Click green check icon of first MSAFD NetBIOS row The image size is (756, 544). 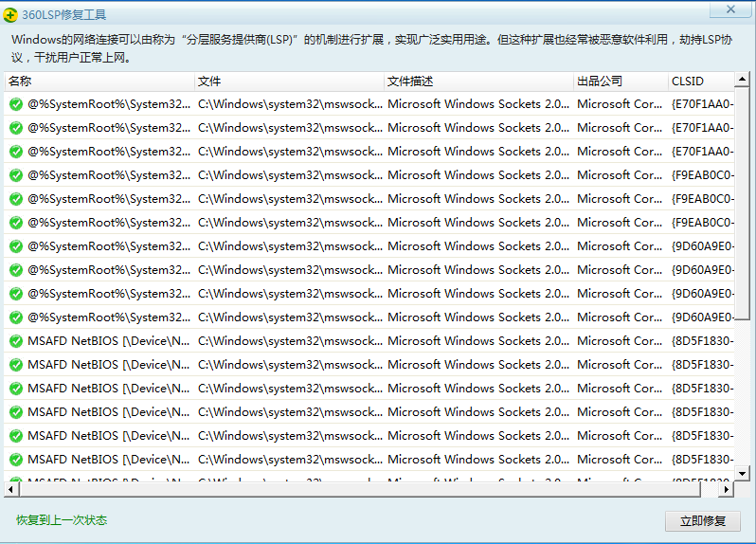pyautogui.click(x=16, y=341)
